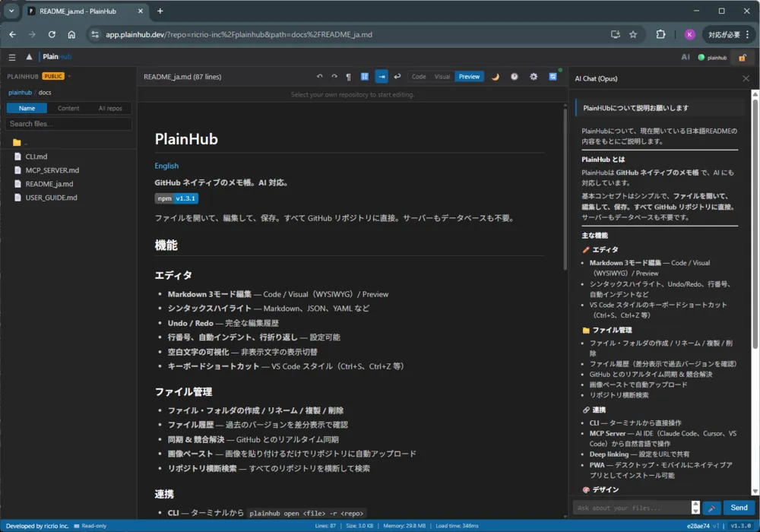This screenshot has width=760, height=532.
Task: Close the README_ja.md browser tab
Action: click(x=140, y=11)
